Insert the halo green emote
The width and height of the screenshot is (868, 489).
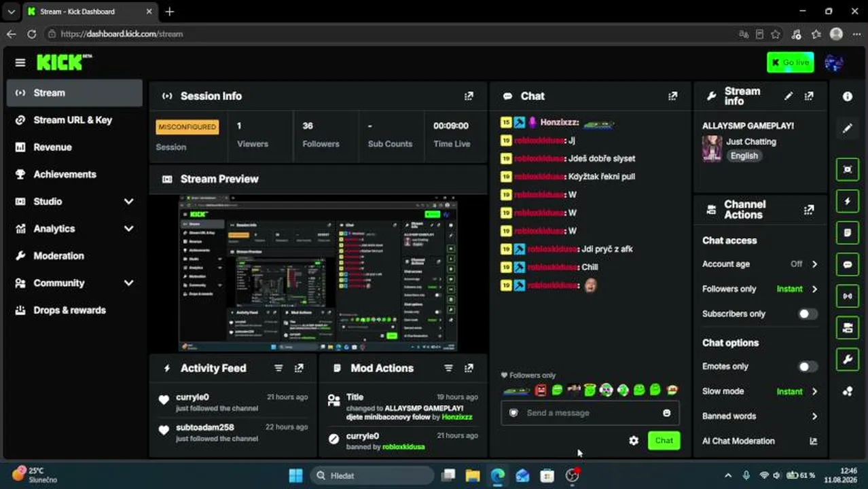pos(590,391)
